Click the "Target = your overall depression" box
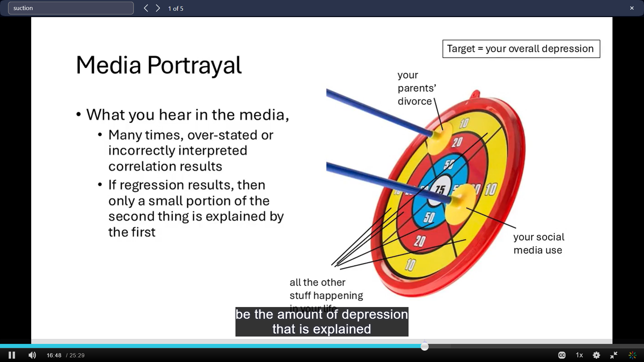644x362 pixels. click(521, 49)
